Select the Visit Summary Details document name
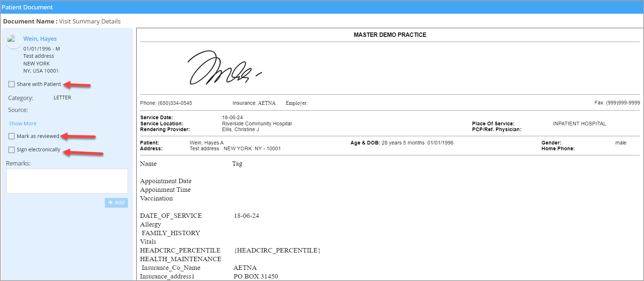The width and height of the screenshot is (644, 281). click(x=90, y=21)
